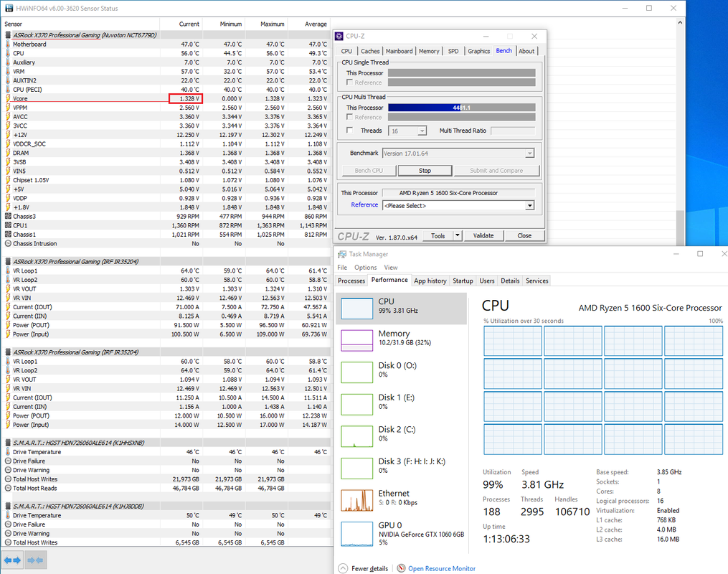Click CPU Multi Thread progress bar

(461, 108)
